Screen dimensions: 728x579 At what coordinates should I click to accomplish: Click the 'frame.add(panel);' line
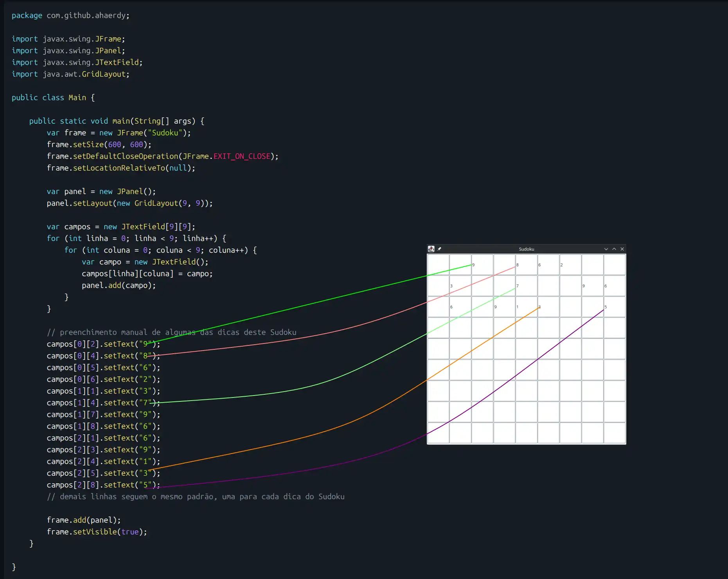(84, 520)
